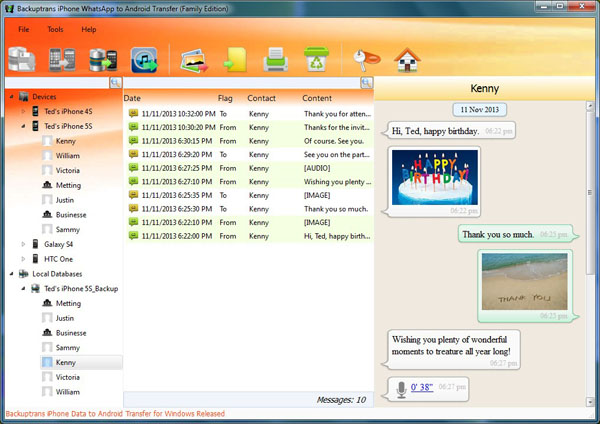Open the Thank You beach image thumbnail
The image size is (600, 424).
click(525, 281)
